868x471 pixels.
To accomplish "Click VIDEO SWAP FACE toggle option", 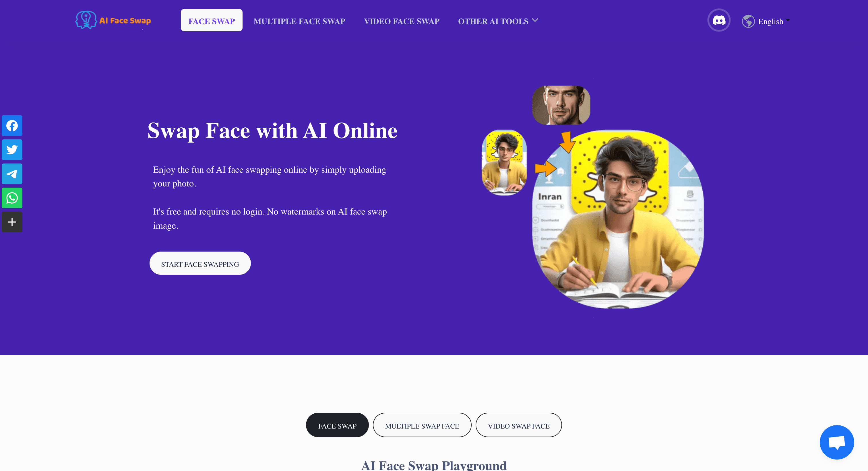I will pyautogui.click(x=518, y=425).
